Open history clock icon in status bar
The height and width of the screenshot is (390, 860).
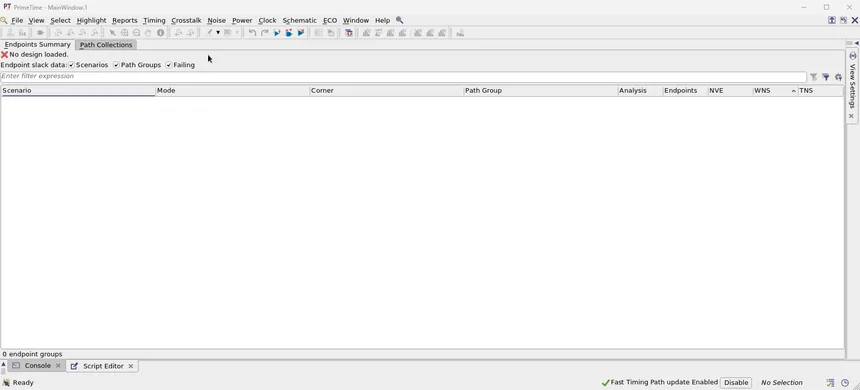[x=845, y=382]
